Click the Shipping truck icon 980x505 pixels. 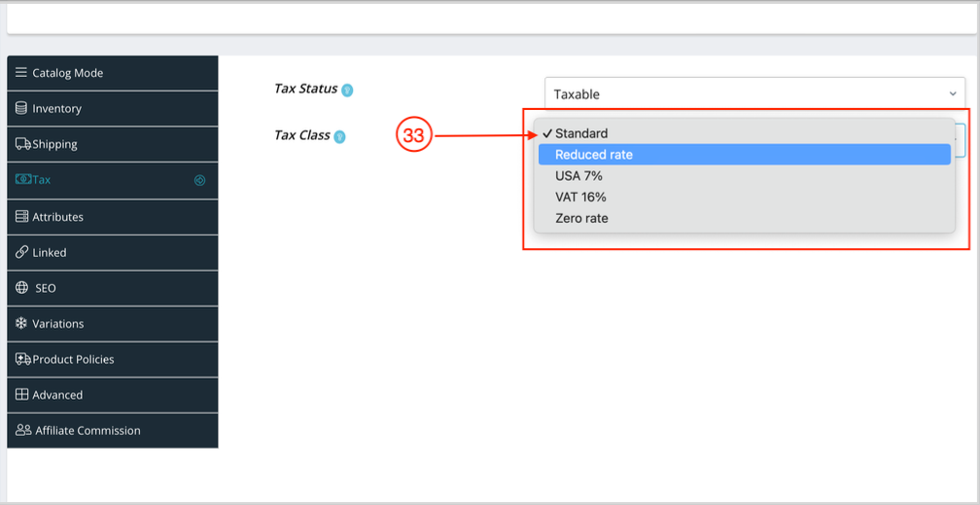pos(22,144)
